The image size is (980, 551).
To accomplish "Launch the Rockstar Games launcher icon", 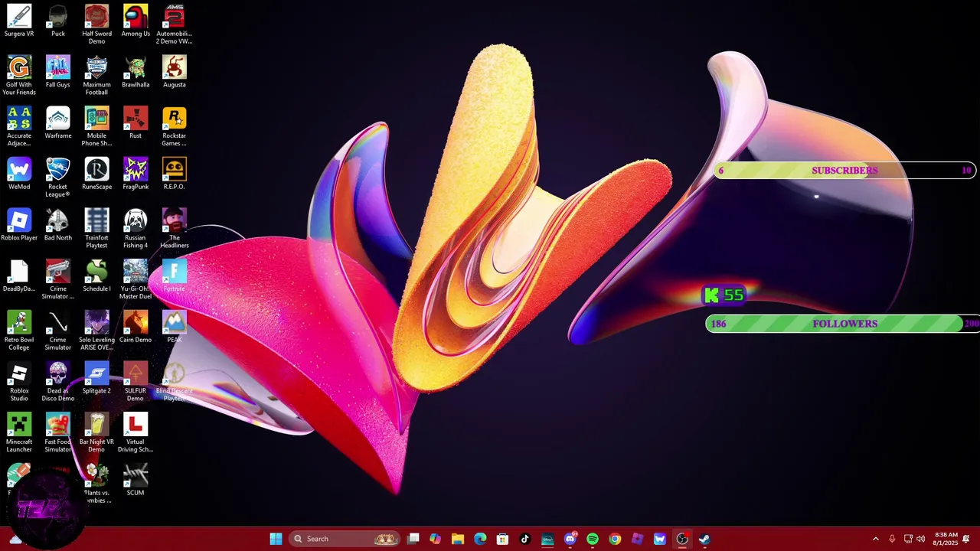I will point(175,126).
